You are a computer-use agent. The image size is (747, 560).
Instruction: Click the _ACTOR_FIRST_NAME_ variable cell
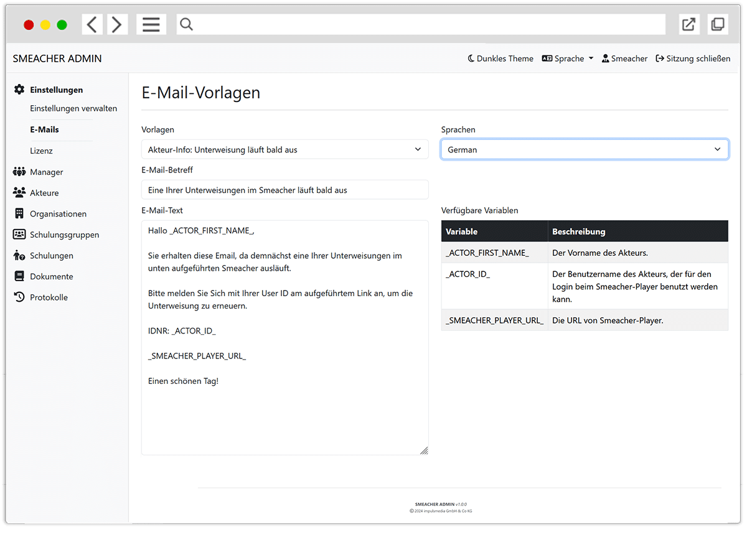[x=495, y=253]
